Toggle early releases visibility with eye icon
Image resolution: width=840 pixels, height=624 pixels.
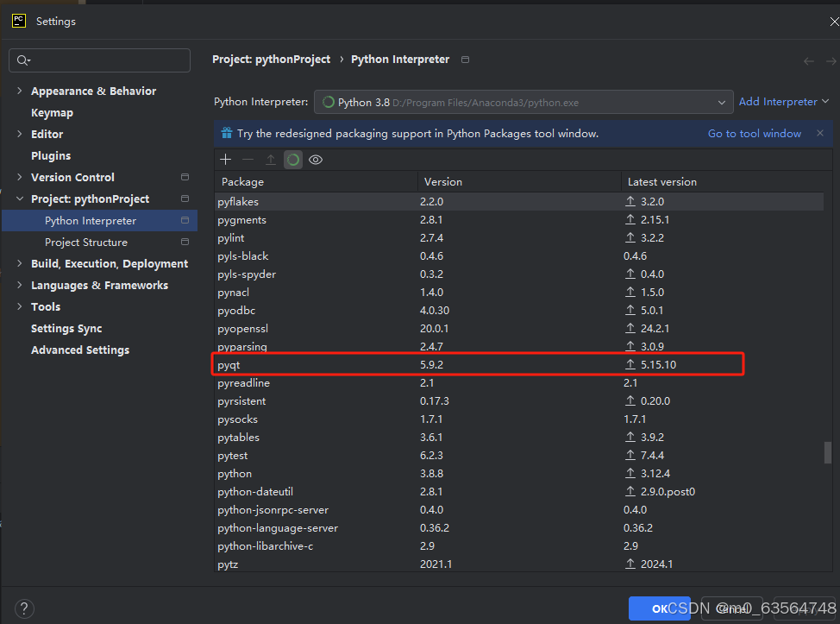[x=315, y=159]
